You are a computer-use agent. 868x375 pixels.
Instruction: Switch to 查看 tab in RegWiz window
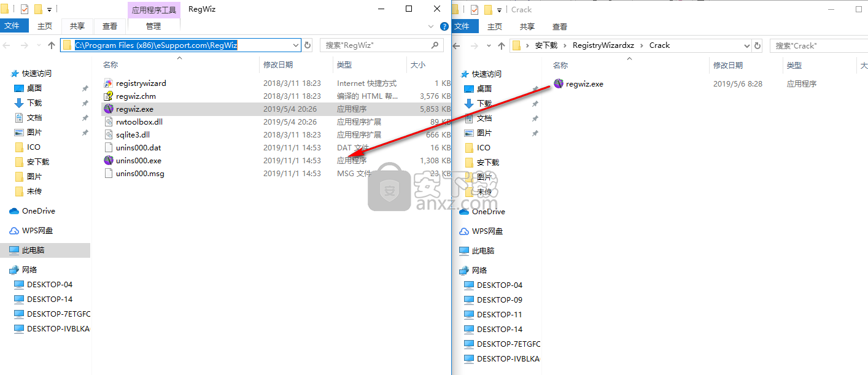[110, 26]
